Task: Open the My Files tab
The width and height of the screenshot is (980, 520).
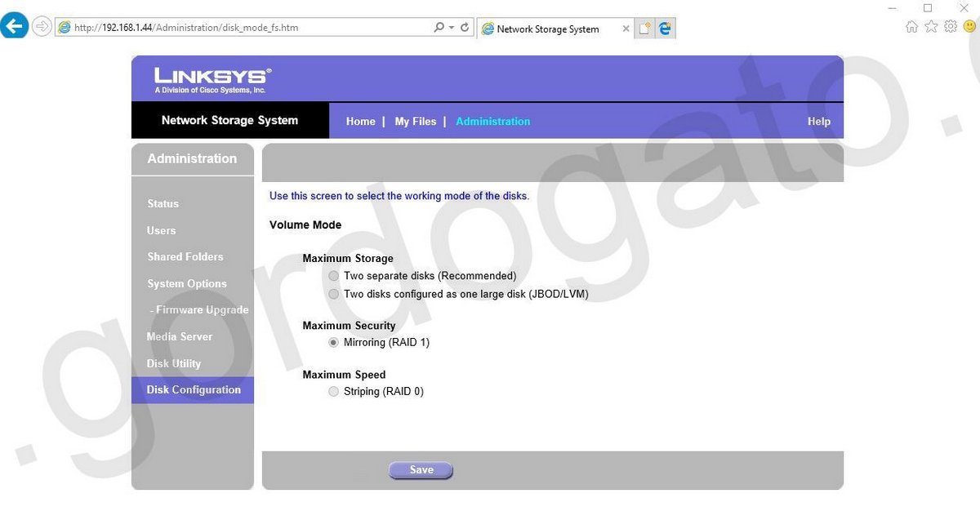Action: tap(415, 122)
